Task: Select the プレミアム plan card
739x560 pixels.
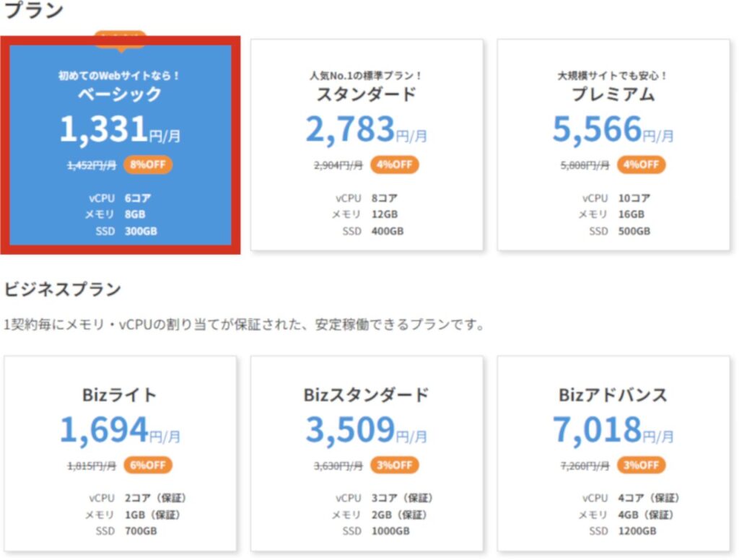Action: click(616, 144)
